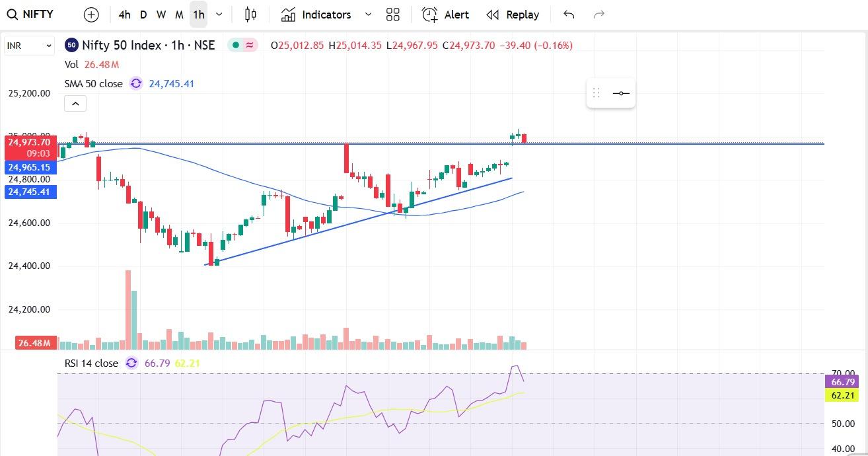
Task: Click the close value C24,973.70
Action: point(468,45)
